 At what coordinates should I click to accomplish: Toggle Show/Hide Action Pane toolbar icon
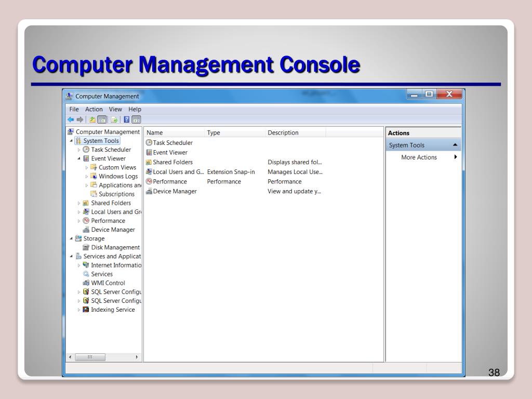point(136,119)
